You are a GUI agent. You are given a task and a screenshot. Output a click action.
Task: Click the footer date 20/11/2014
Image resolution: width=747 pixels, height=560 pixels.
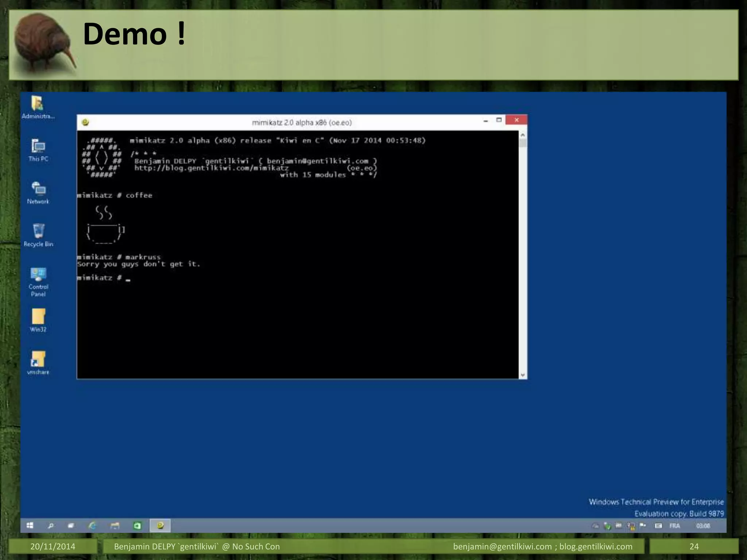(x=53, y=547)
